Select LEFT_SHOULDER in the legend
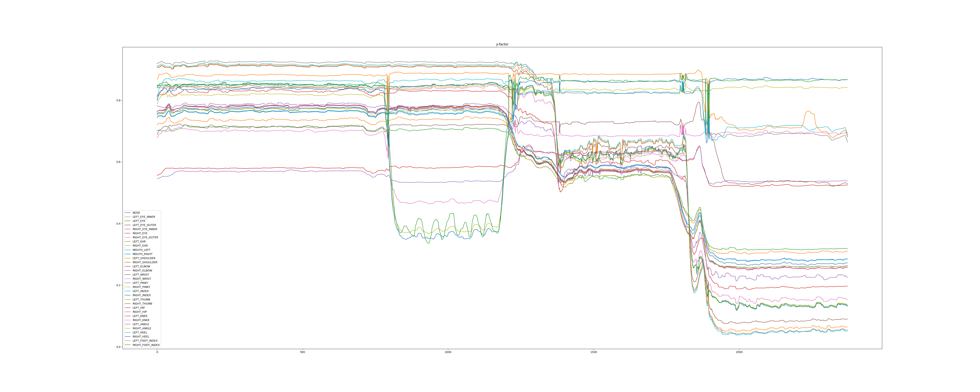The height and width of the screenshot is (392, 980). point(144,258)
